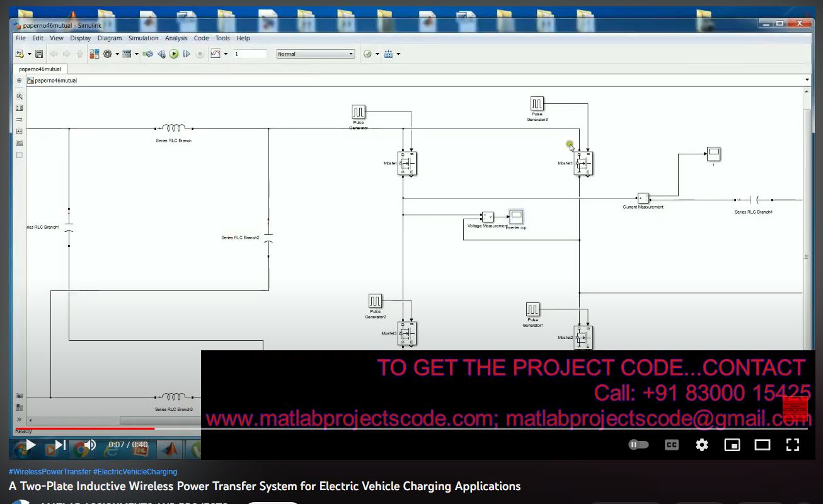Select the Mosfet block under Pulse Generator
823x504 pixels.
[x=407, y=163]
